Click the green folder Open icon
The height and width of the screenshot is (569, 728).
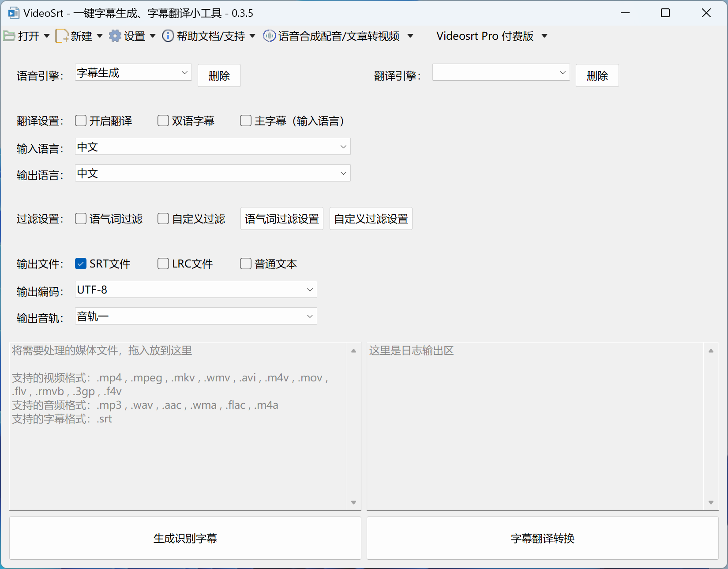click(9, 36)
